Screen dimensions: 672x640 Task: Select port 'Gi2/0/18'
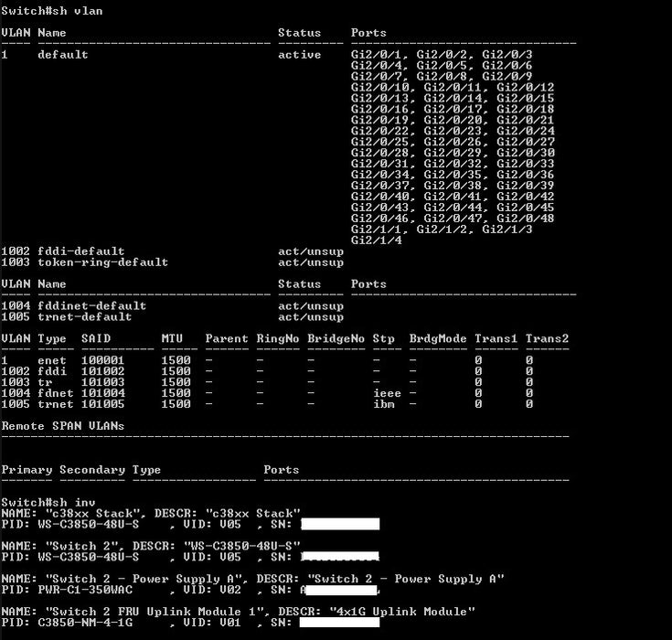[526, 109]
